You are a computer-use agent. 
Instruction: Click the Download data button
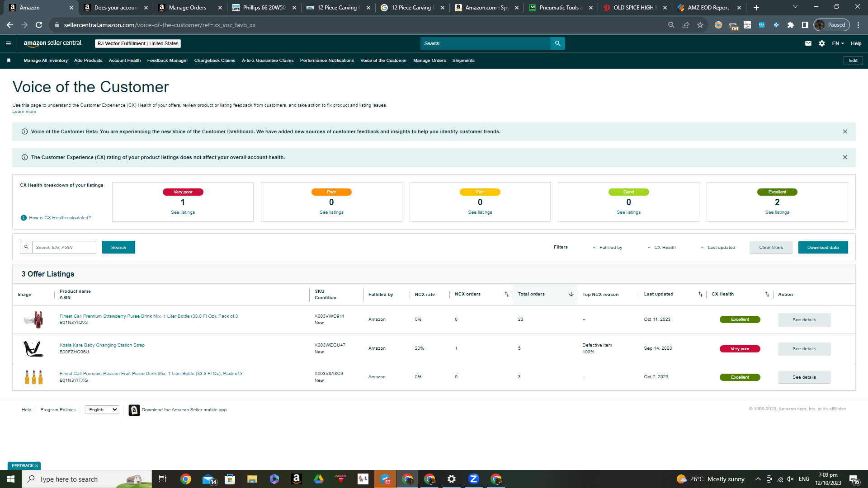click(823, 248)
